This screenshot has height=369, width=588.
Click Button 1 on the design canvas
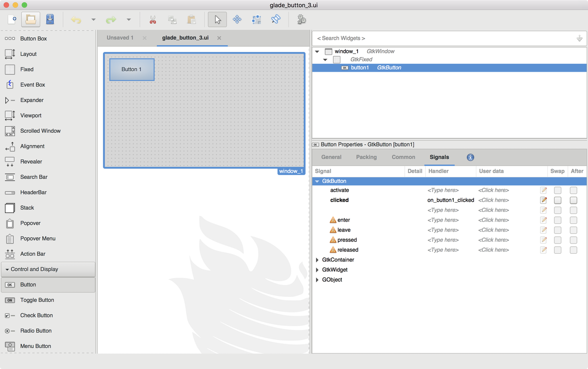pos(131,69)
